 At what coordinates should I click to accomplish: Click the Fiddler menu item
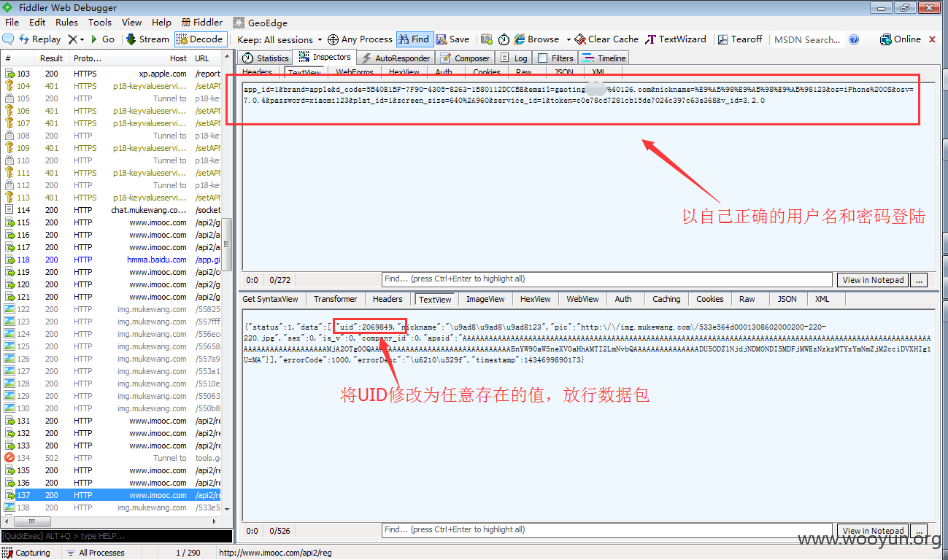click(202, 23)
